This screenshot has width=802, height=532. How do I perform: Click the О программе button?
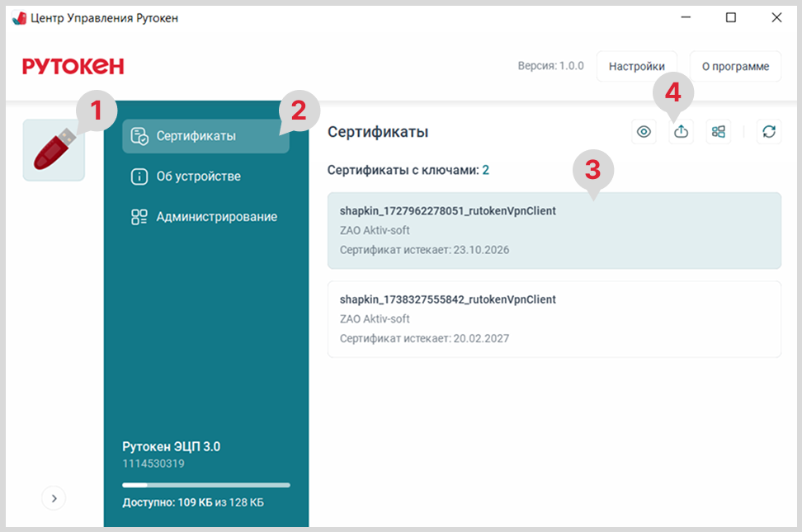point(734,67)
